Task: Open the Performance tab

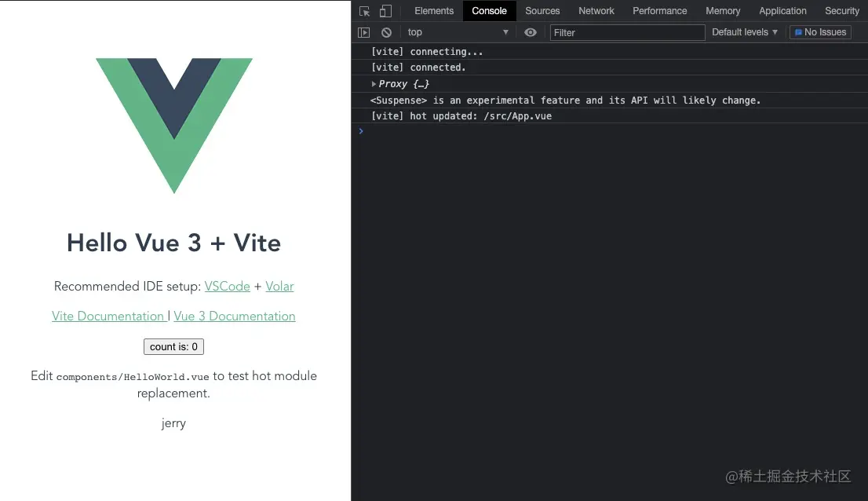Action: 660,11
